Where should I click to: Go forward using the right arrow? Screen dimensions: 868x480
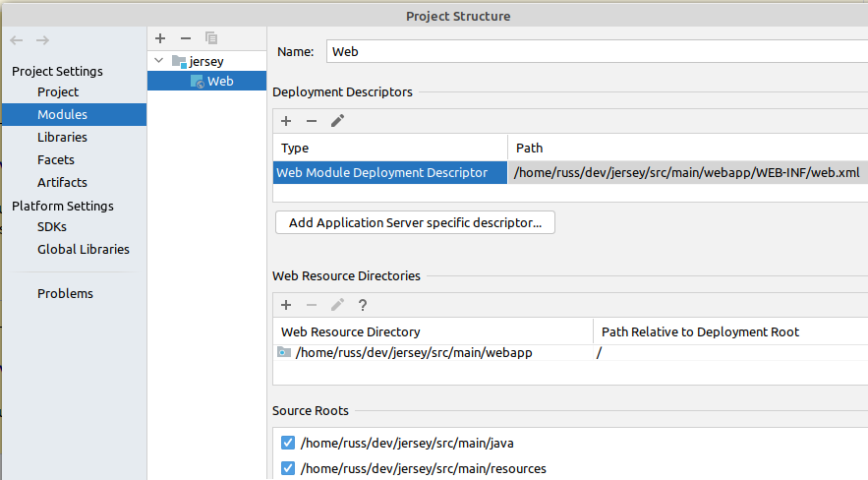[x=42, y=40]
